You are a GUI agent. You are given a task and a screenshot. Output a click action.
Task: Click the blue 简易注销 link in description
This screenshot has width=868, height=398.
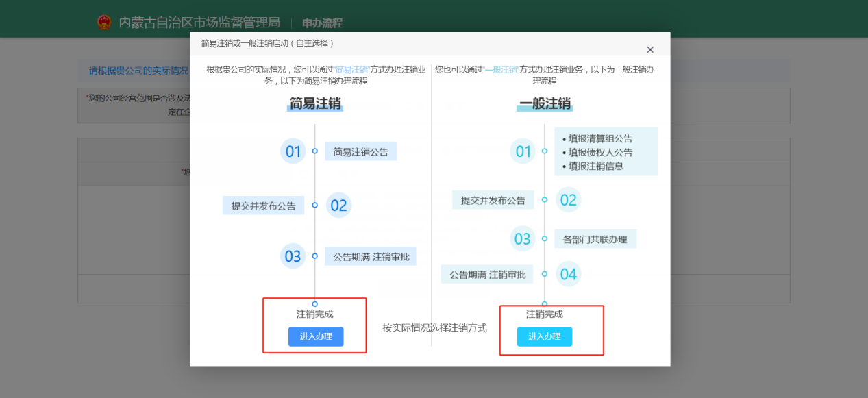click(x=351, y=70)
